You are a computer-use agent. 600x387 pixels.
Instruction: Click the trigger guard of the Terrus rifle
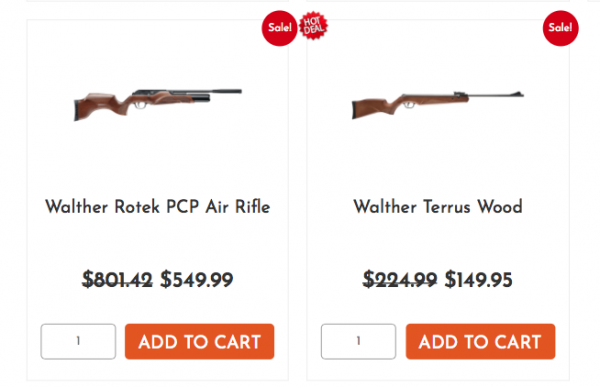(x=409, y=104)
